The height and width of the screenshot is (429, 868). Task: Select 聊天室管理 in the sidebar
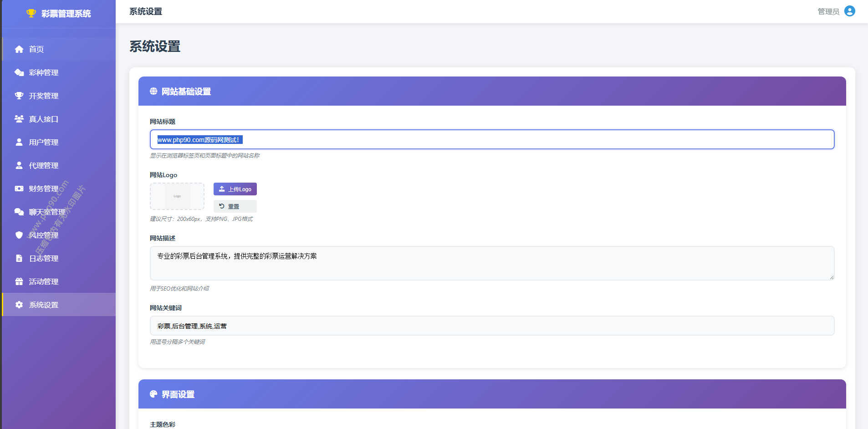tap(47, 212)
